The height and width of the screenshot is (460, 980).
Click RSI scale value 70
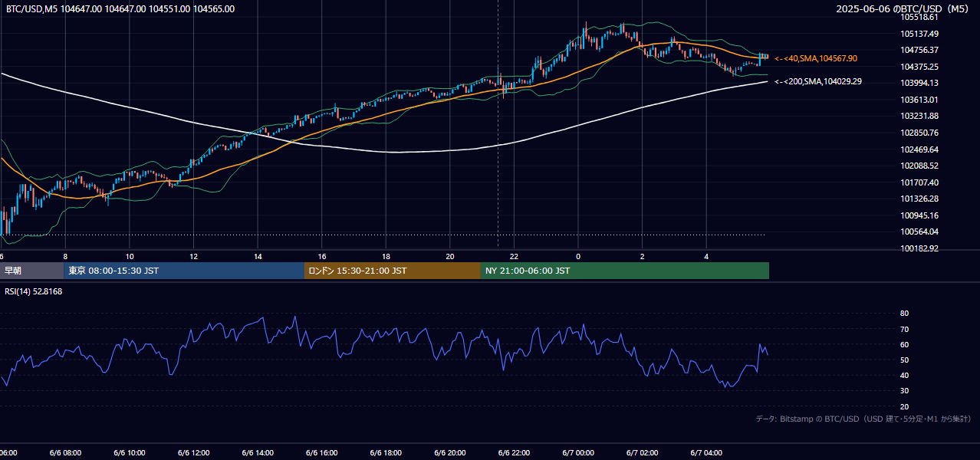(x=904, y=329)
